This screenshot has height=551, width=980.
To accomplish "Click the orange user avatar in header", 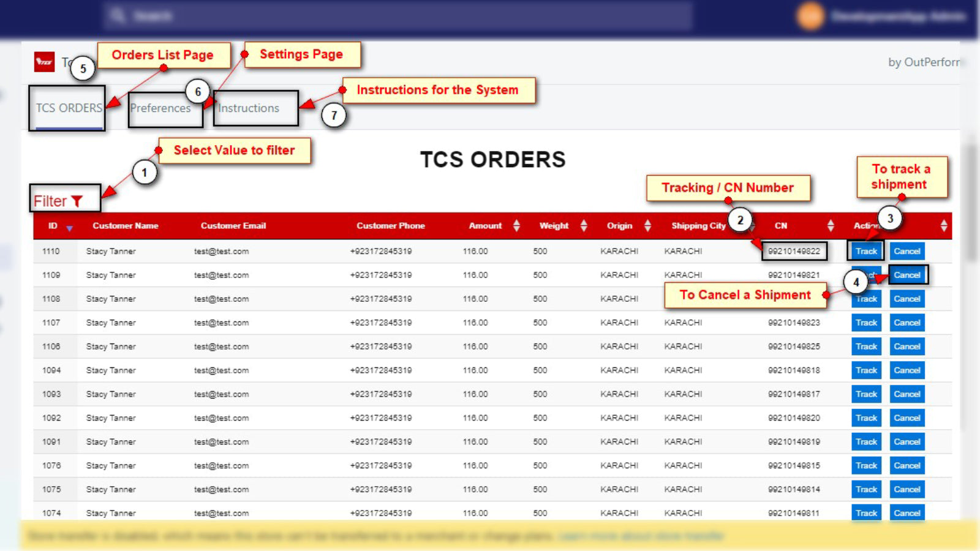I will (810, 16).
